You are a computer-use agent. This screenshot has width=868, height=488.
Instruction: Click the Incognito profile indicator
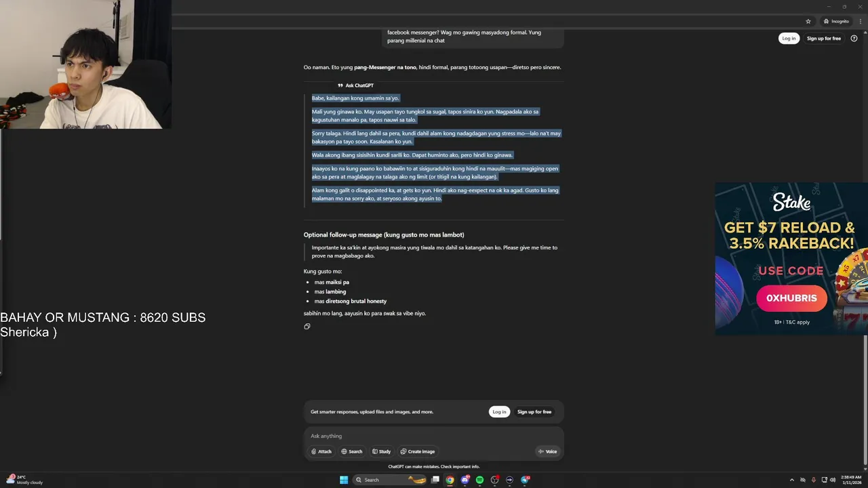pyautogui.click(x=835, y=21)
